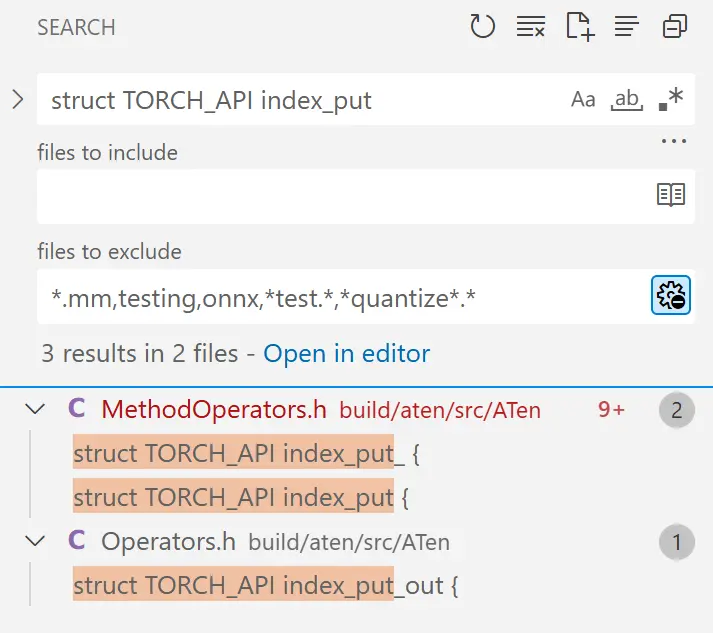This screenshot has width=713, height=633.
Task: Toggle Match Case option
Action: pos(582,99)
